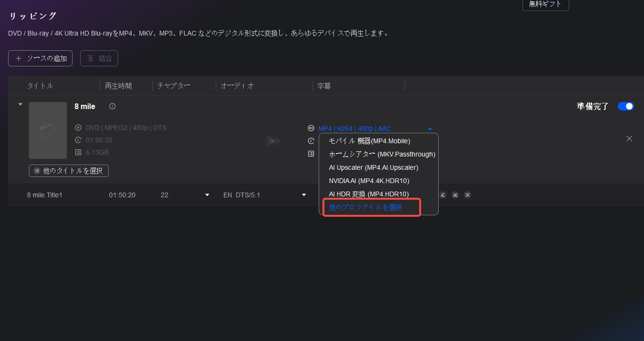Screen dimensions: 644x341
Task: Pick AI Upscaler (MP4.AI.Upscaler) profile
Action: pos(373,167)
